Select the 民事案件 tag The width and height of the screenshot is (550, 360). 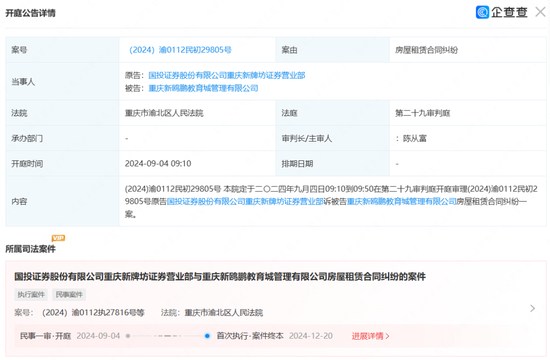tap(69, 294)
